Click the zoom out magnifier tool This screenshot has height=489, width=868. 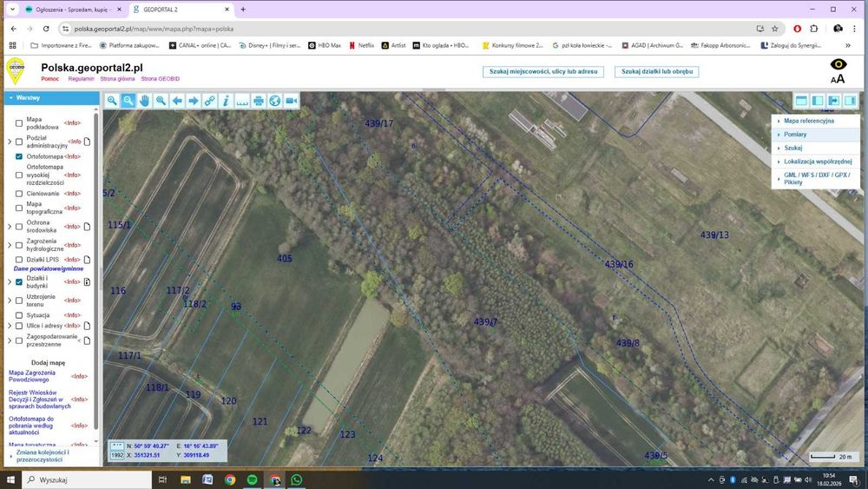coord(161,101)
